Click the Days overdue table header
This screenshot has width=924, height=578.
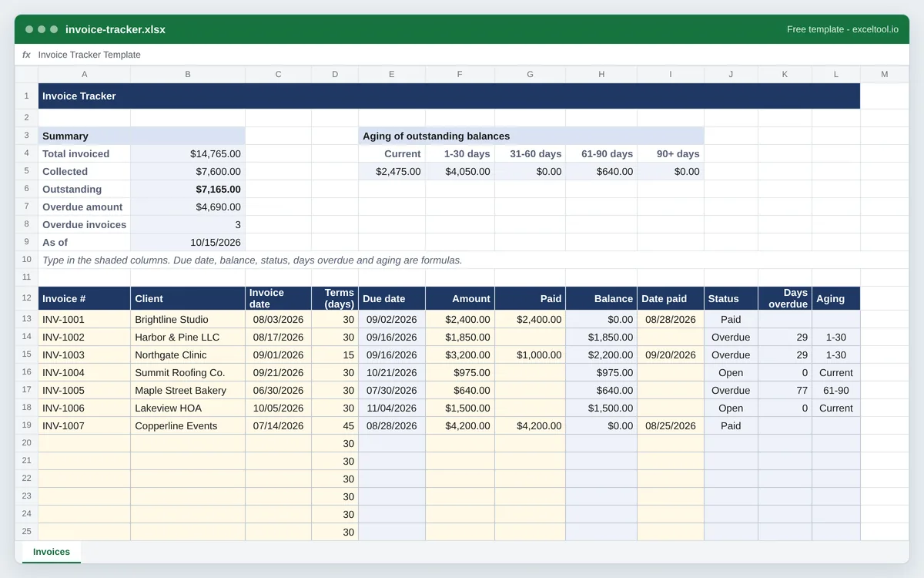pyautogui.click(x=785, y=298)
